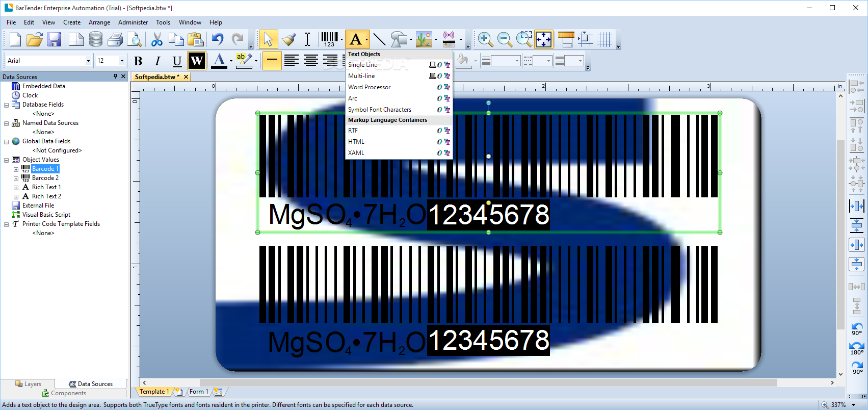Center align text
Viewport: 868px width, 410px height.
coord(310,61)
